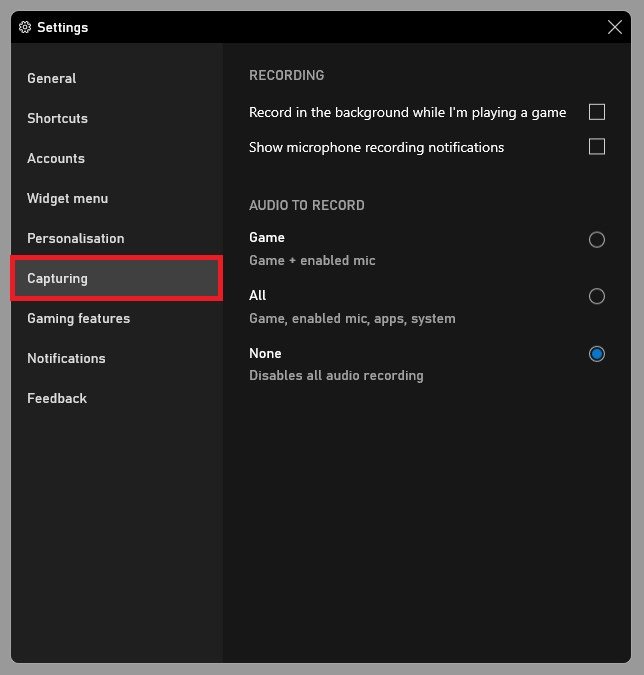The width and height of the screenshot is (644, 675).
Task: Open Widget menu settings
Action: click(x=68, y=198)
